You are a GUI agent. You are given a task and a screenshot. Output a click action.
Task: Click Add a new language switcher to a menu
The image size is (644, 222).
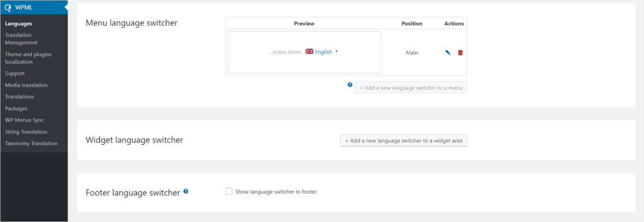click(x=411, y=87)
